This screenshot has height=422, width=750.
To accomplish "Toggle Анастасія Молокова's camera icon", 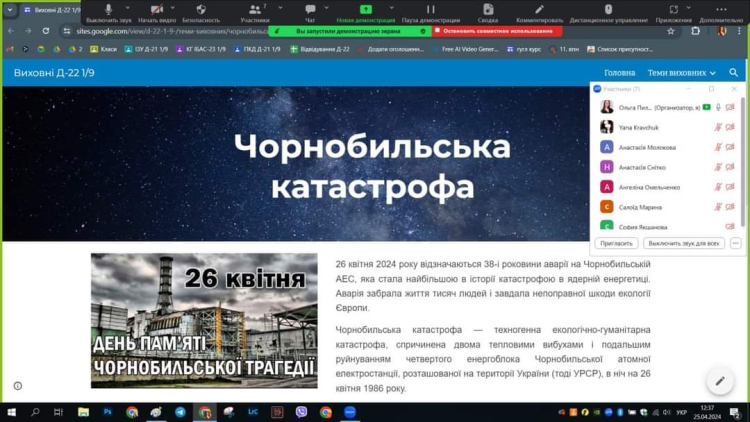I will coord(730,147).
